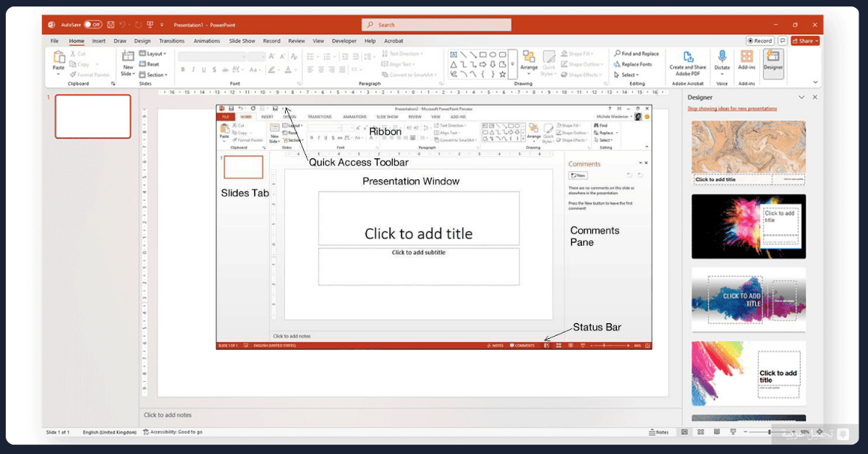Collapse the ribbon with the chevron
The height and width of the screenshot is (454, 868).
pos(816,82)
